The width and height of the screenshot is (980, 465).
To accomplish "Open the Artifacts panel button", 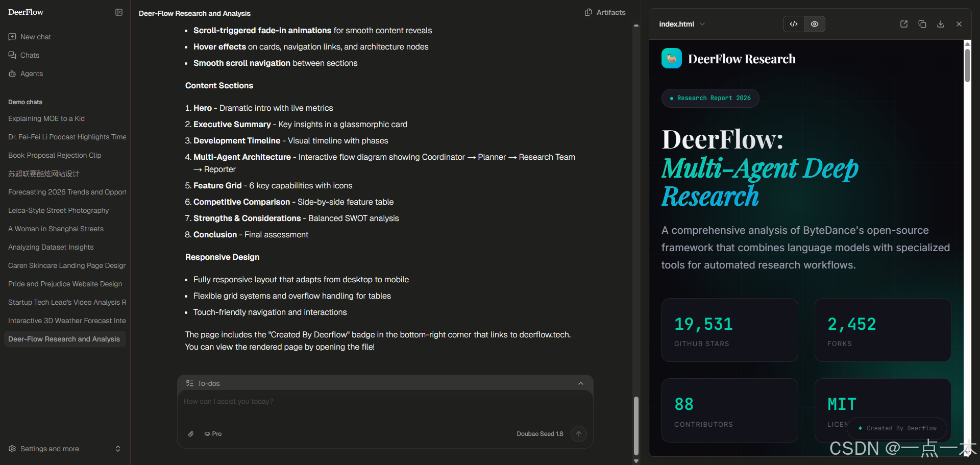I will click(605, 12).
